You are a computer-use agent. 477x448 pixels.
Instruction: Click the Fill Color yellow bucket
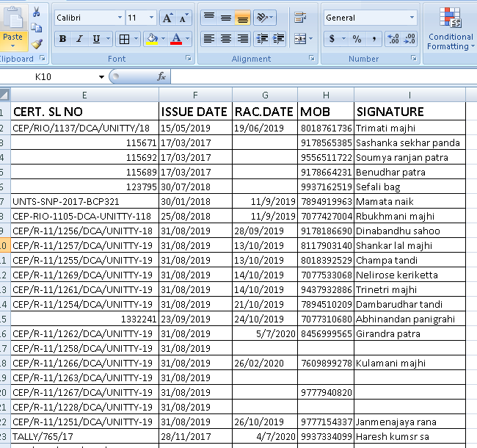pos(151,39)
